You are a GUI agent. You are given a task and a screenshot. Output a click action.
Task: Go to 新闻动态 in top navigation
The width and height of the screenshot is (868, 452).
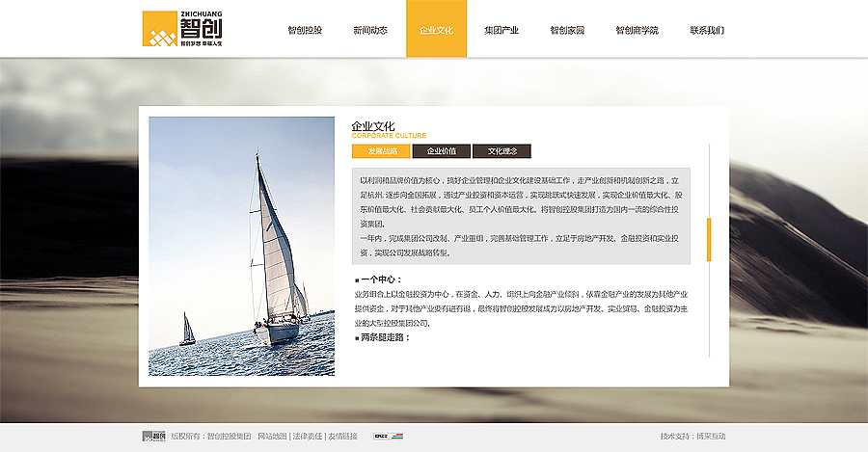tap(370, 31)
